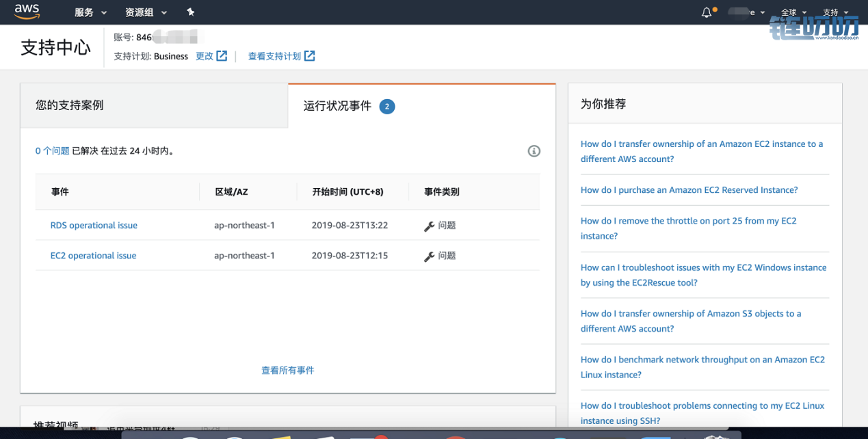Image resolution: width=868 pixels, height=439 pixels.
Task: Open RDS operational issue event
Action: (94, 225)
